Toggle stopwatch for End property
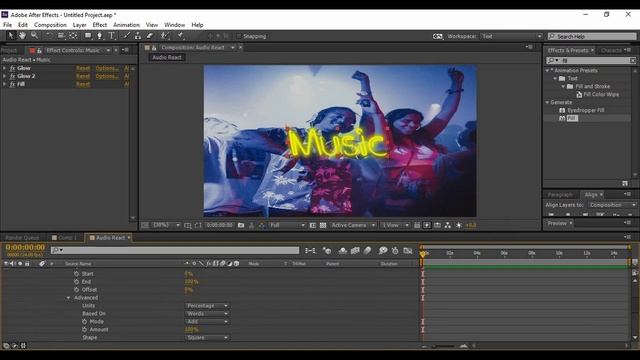This screenshot has width=640, height=360. 76,282
